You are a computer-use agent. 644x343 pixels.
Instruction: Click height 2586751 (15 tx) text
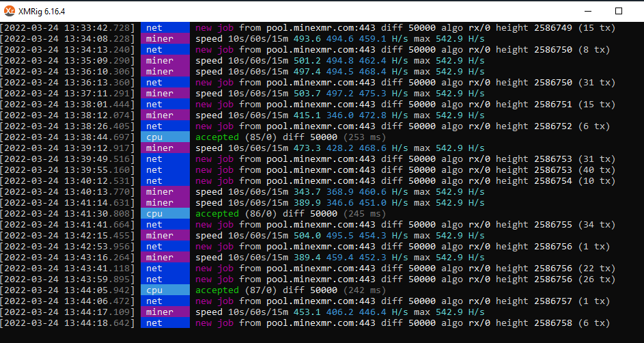point(556,105)
